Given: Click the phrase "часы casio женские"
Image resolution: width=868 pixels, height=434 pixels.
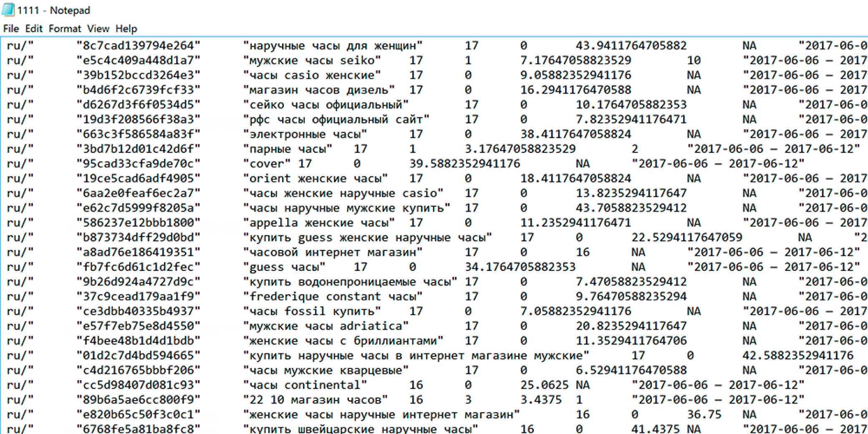Looking at the screenshot, I should coord(312,75).
